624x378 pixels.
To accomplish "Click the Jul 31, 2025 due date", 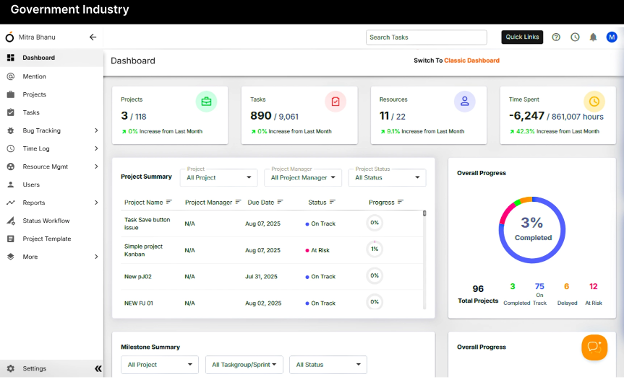I will coord(261,277).
